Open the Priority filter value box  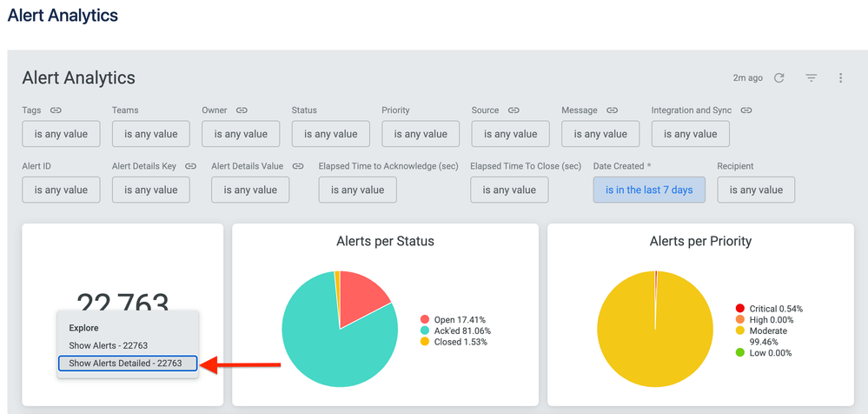[x=421, y=134]
